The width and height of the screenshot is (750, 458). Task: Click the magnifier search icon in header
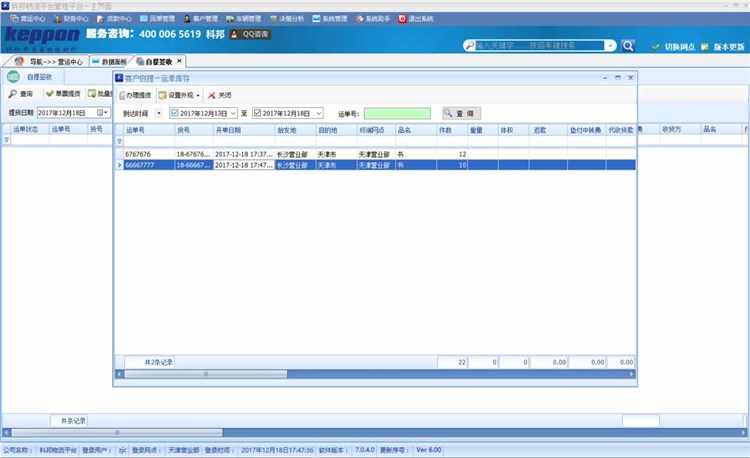[x=628, y=45]
